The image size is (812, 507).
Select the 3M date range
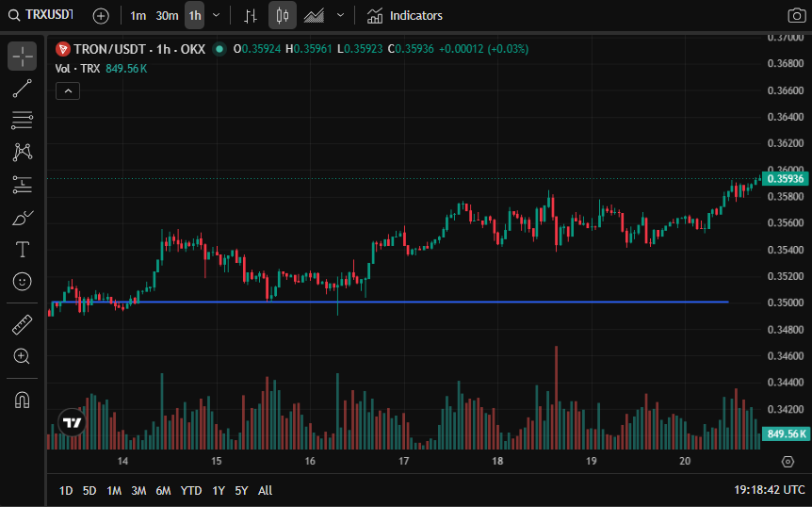tap(138, 490)
